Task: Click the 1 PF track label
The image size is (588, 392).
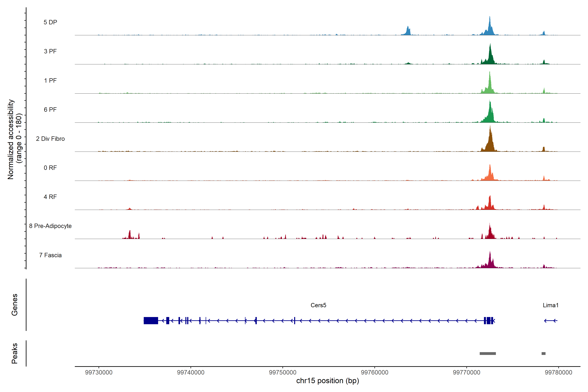Action: coord(50,81)
